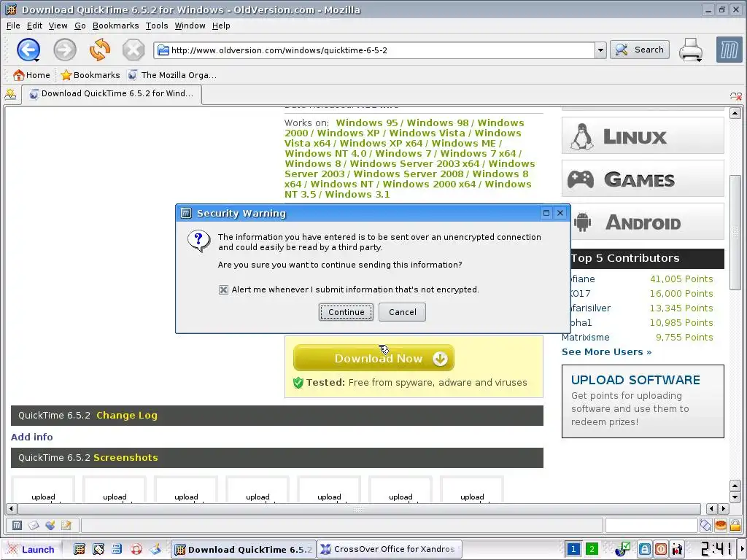Open the red lifesaver help icon

[x=136, y=550]
